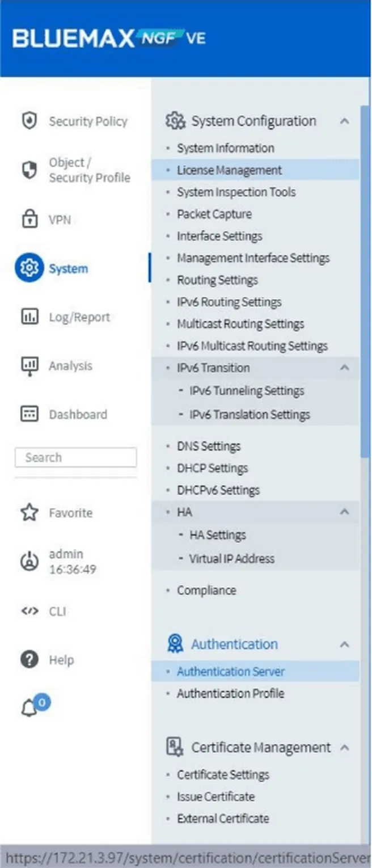Open Interface Settings

tap(219, 236)
